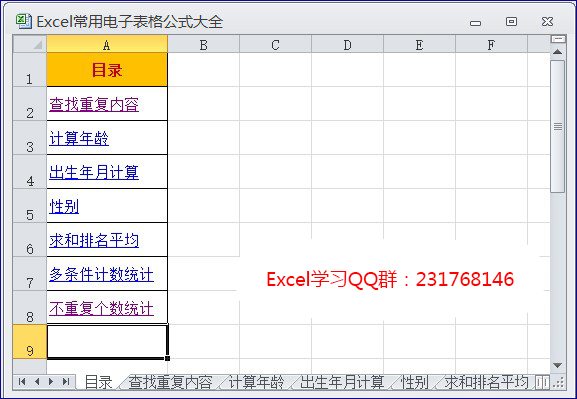Open the 不重复个数统计 link
This screenshot has height=399, width=577.
point(102,308)
